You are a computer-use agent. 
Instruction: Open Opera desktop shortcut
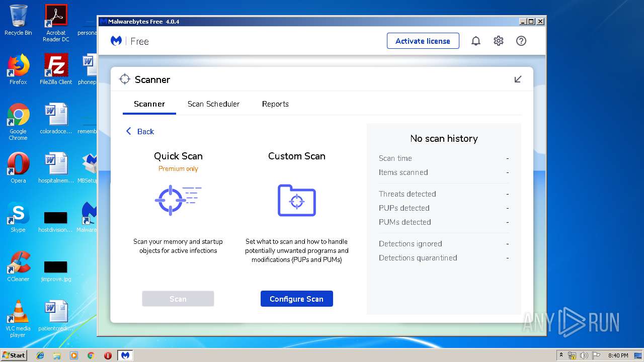(x=18, y=168)
